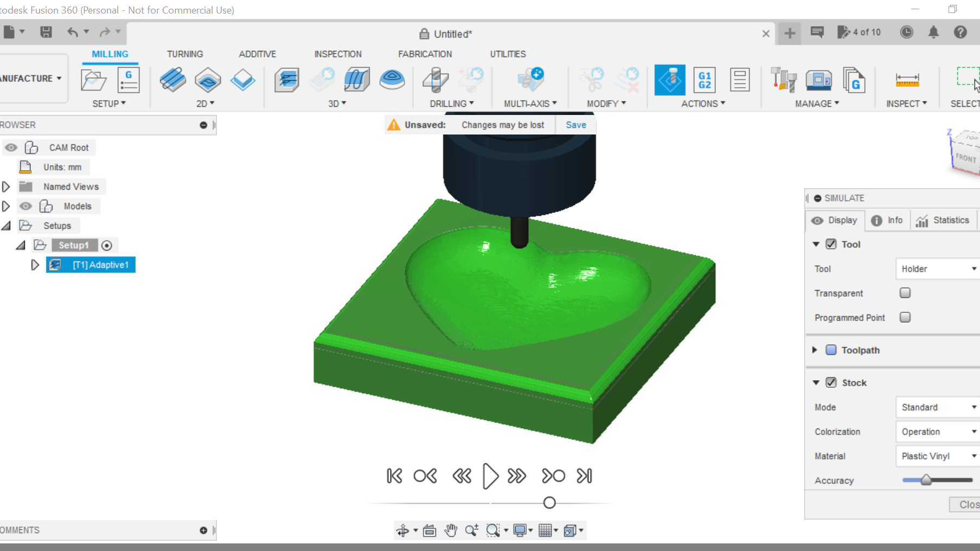Open the Display Settings monitor icon
The width and height of the screenshot is (980, 551).
520,530
